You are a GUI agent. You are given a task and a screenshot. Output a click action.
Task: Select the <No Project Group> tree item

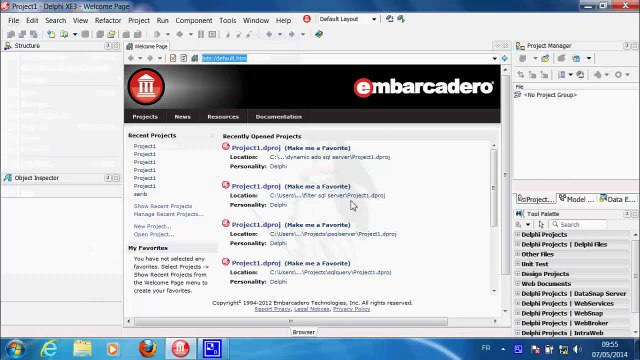pos(550,95)
